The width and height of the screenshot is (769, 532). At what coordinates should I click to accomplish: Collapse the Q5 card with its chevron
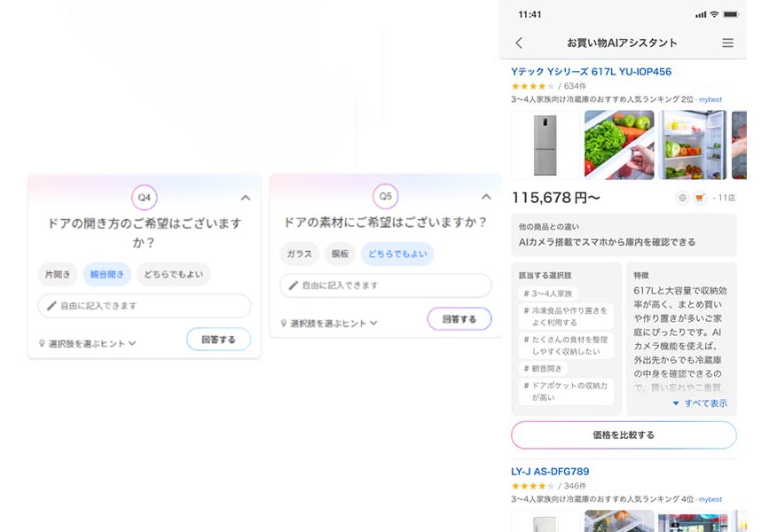[x=486, y=196]
